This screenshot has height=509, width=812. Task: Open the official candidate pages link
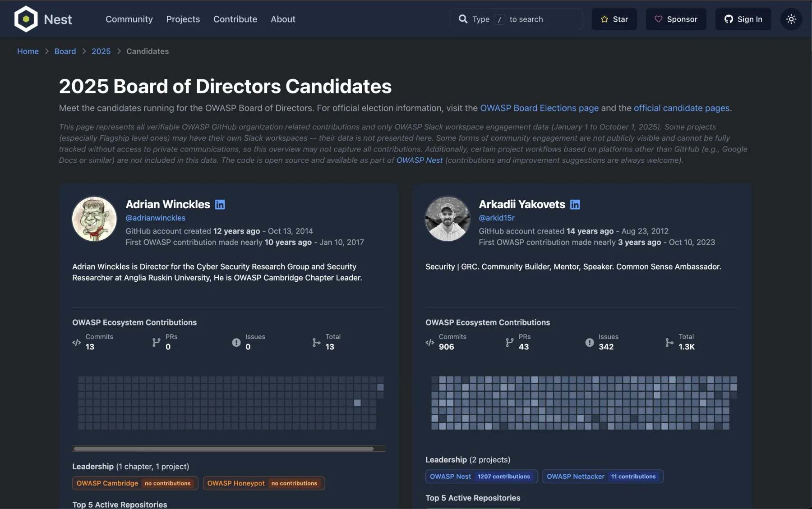(681, 108)
